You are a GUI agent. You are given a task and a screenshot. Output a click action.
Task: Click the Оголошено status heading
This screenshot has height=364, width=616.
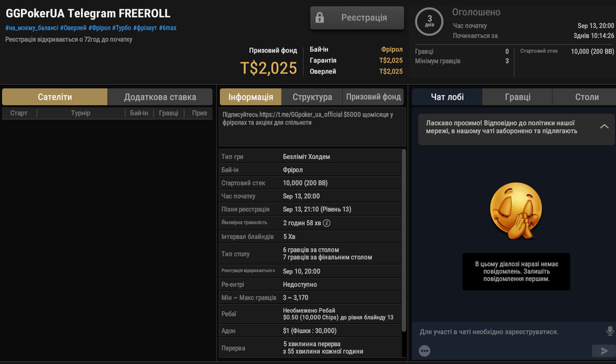(x=476, y=12)
